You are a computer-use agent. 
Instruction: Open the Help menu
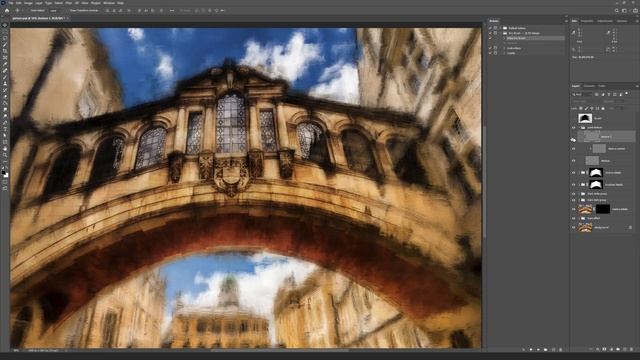[120, 3]
